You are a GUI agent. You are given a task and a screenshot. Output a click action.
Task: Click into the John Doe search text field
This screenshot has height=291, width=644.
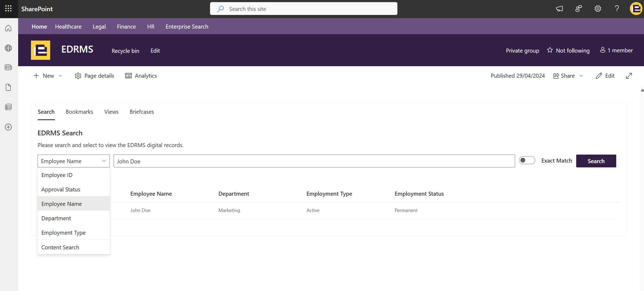(314, 161)
